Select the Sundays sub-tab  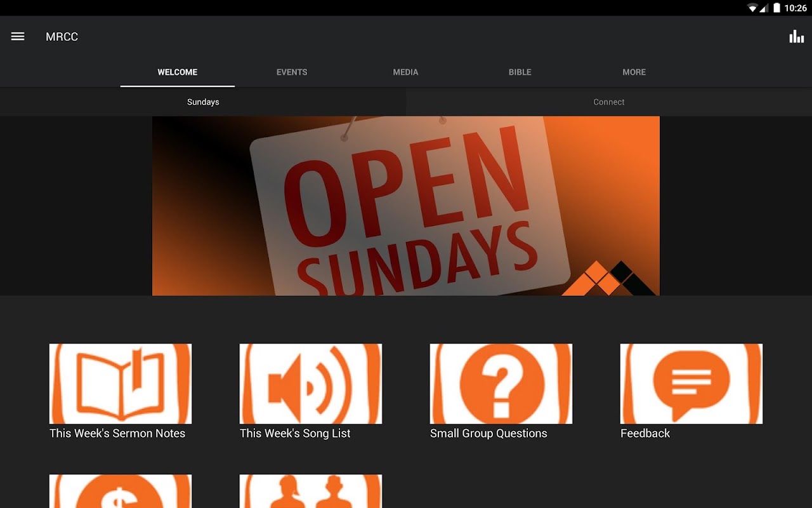[203, 102]
